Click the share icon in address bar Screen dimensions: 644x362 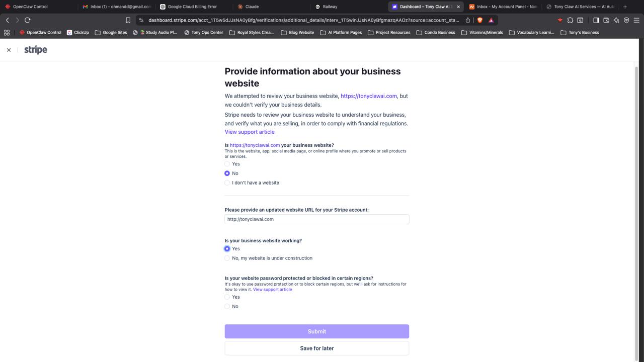tap(468, 20)
